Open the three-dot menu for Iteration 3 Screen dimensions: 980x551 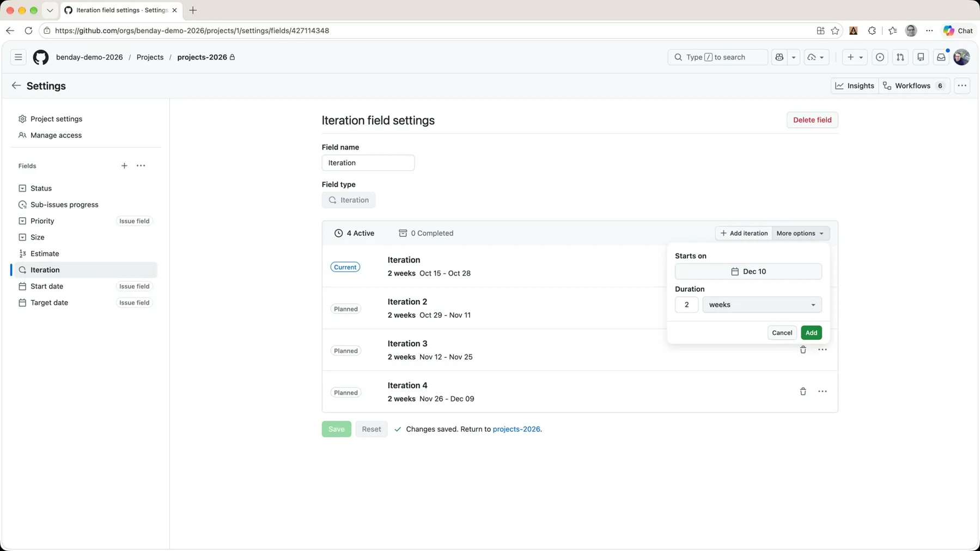pyautogui.click(x=822, y=350)
